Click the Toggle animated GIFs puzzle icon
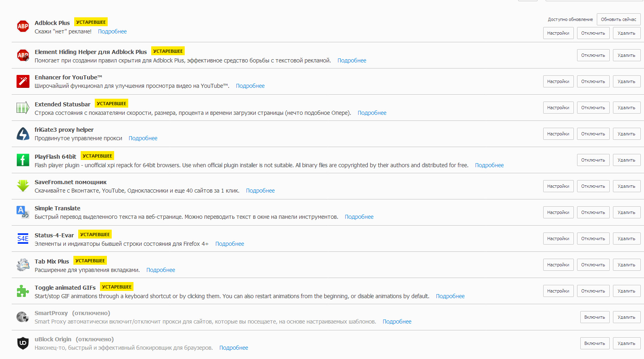The image size is (644, 359). [x=23, y=291]
